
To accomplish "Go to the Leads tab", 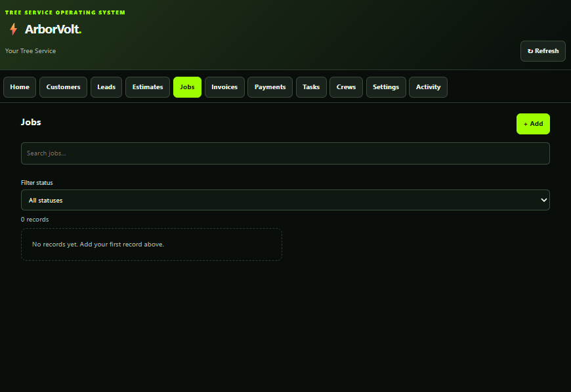I will [106, 87].
